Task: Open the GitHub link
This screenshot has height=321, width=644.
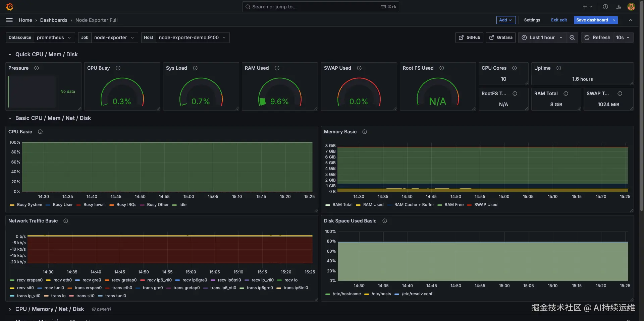Action: coord(469,38)
